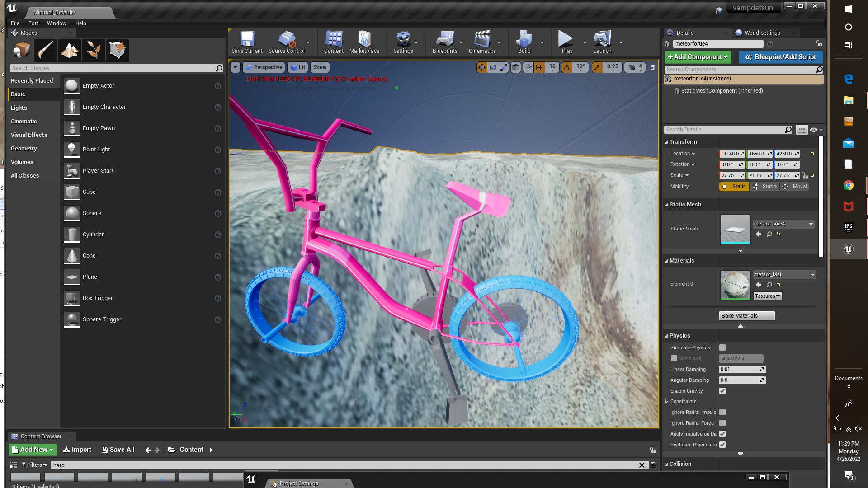Select the Geometry Editing mode icon

tap(118, 50)
